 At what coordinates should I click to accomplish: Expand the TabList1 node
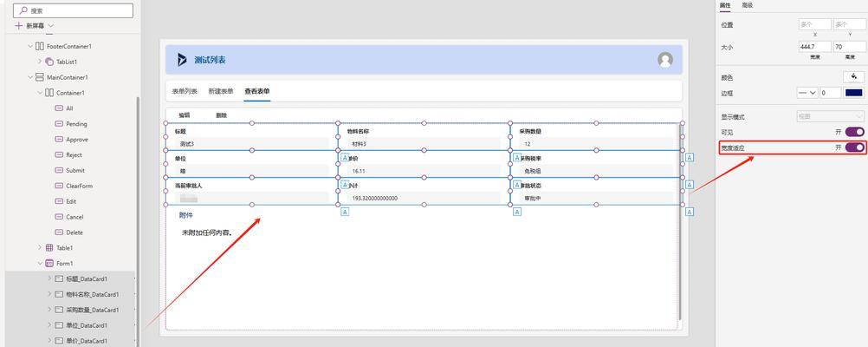click(x=40, y=62)
